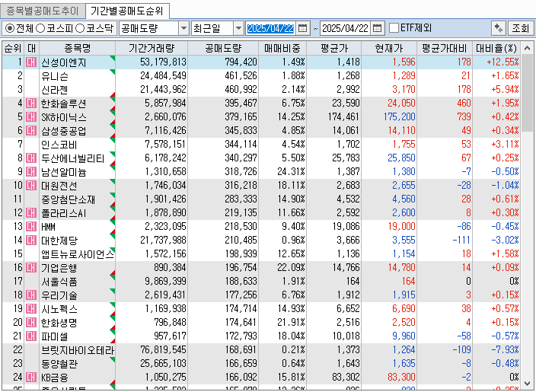The height and width of the screenshot is (392, 536).
Task: Select the 유니슨 stock name
Action: coord(55,76)
